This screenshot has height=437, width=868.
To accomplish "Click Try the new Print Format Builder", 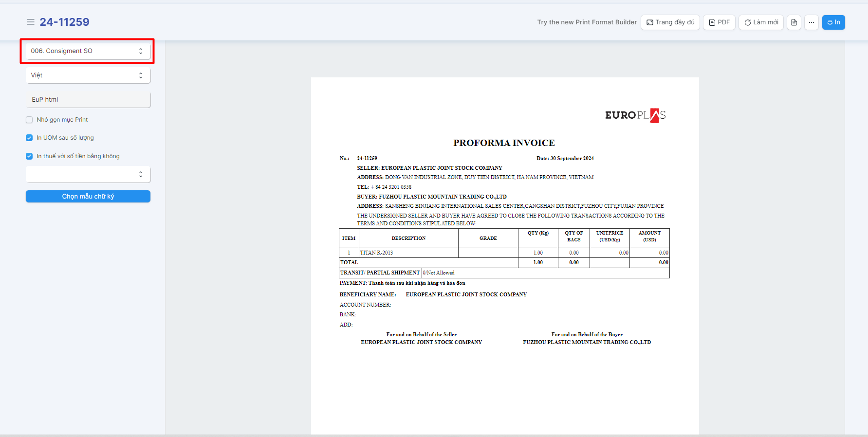I will (587, 22).
